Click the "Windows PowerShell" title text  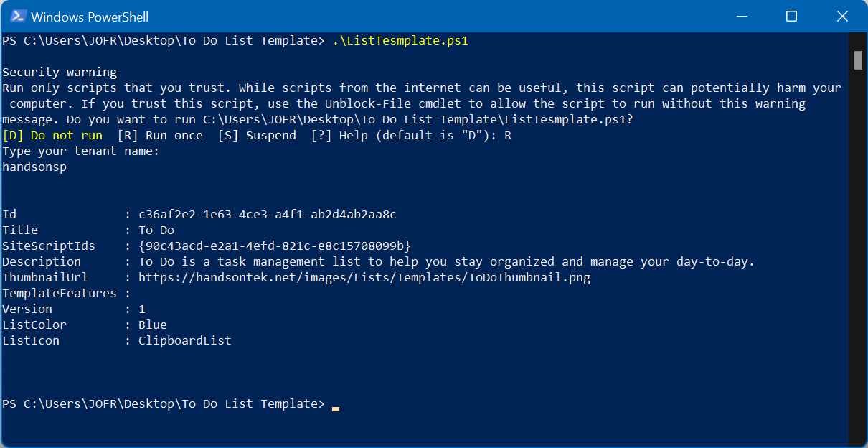point(90,17)
